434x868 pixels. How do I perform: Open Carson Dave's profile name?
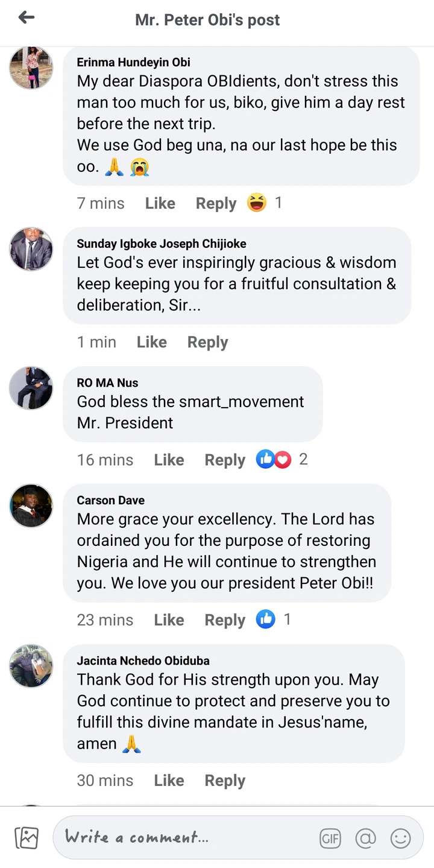point(111,500)
